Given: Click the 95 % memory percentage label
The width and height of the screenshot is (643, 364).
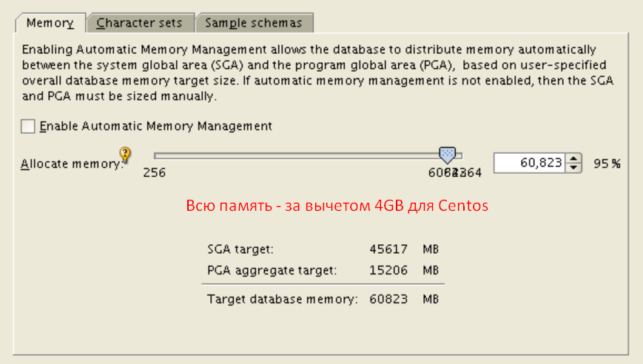Looking at the screenshot, I should click(606, 164).
